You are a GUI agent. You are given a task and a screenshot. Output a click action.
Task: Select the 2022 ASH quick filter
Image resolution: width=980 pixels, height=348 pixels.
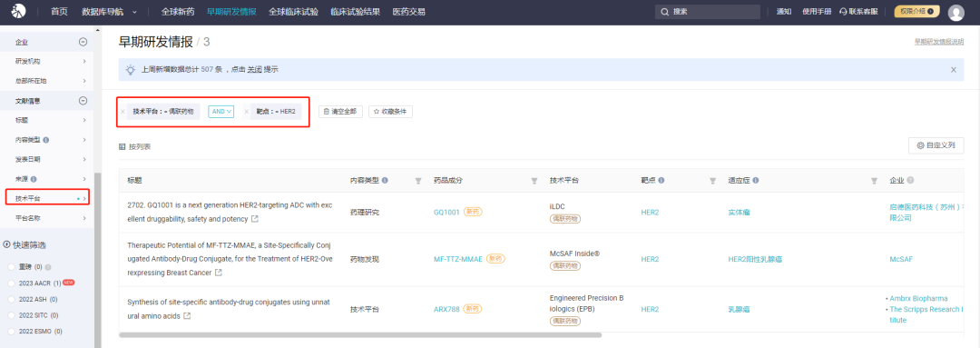[x=11, y=300]
